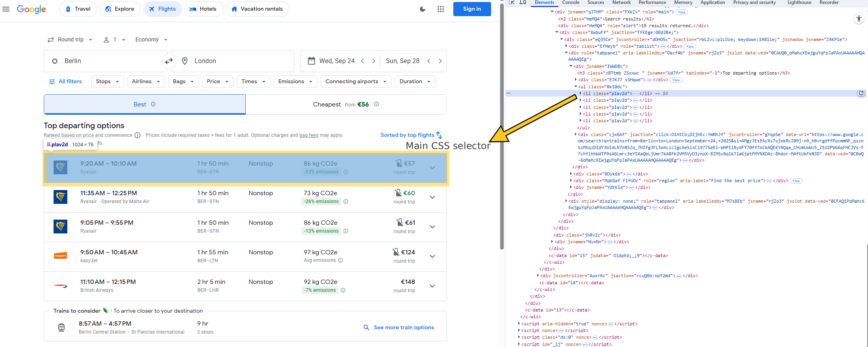Click info icon next to Cheapest price
The image size is (868, 347).
pos(377,104)
